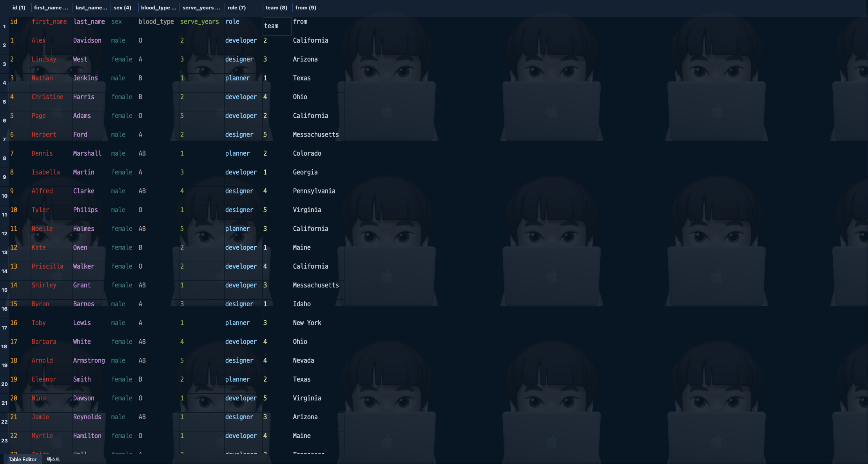Click the New York cell
The width and height of the screenshot is (868, 464).
[x=307, y=323]
